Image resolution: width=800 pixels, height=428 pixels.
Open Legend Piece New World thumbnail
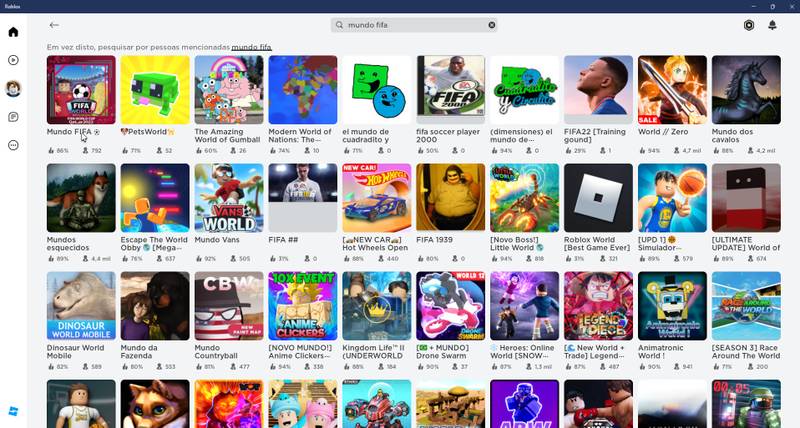[x=598, y=306]
